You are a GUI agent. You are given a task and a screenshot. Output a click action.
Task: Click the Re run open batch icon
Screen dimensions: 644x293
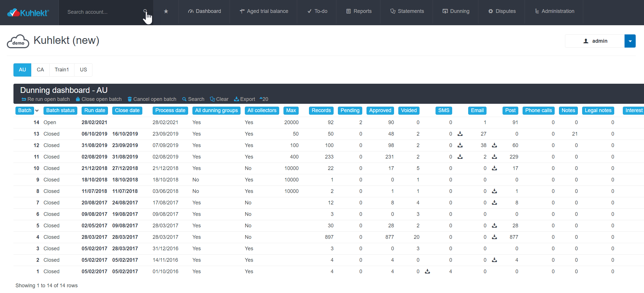click(x=23, y=99)
